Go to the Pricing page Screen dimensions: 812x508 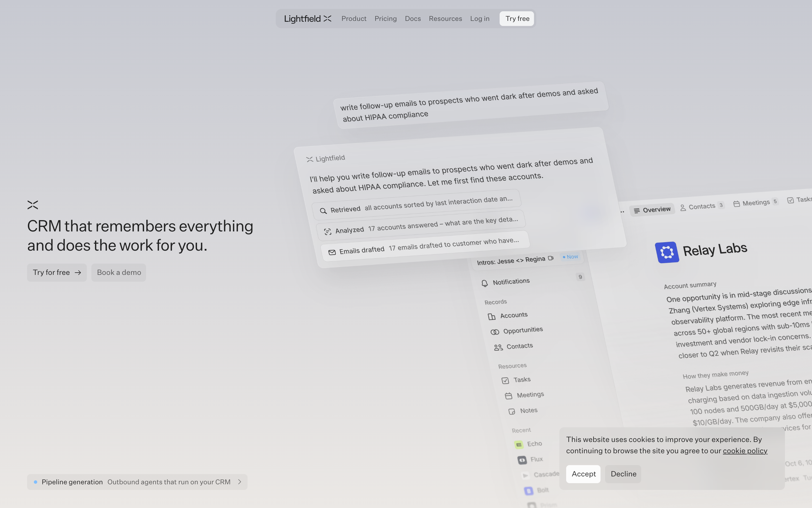click(x=385, y=18)
